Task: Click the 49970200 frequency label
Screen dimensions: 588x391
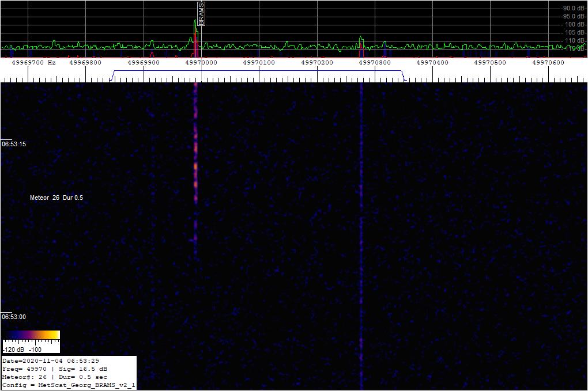Action: coord(317,63)
